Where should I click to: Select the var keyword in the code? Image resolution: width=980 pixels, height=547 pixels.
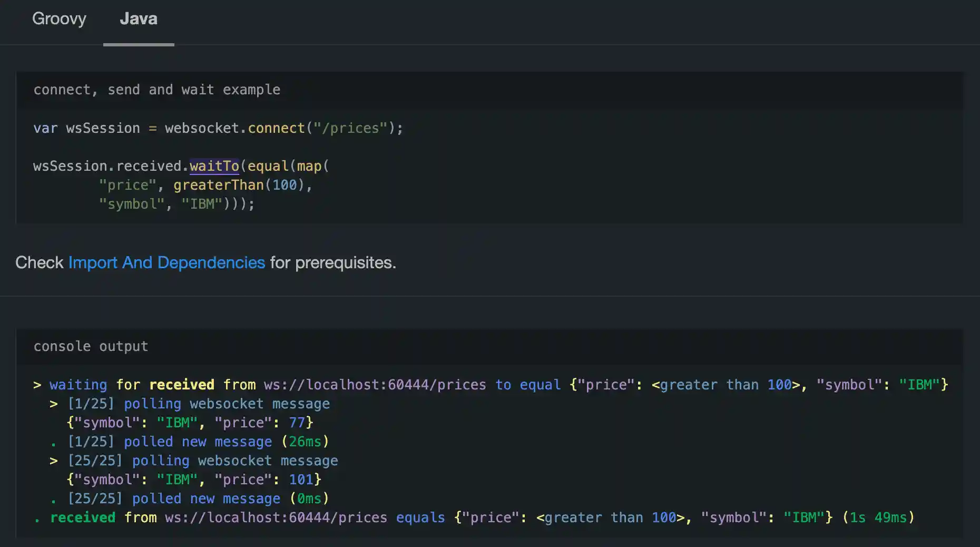pos(44,128)
